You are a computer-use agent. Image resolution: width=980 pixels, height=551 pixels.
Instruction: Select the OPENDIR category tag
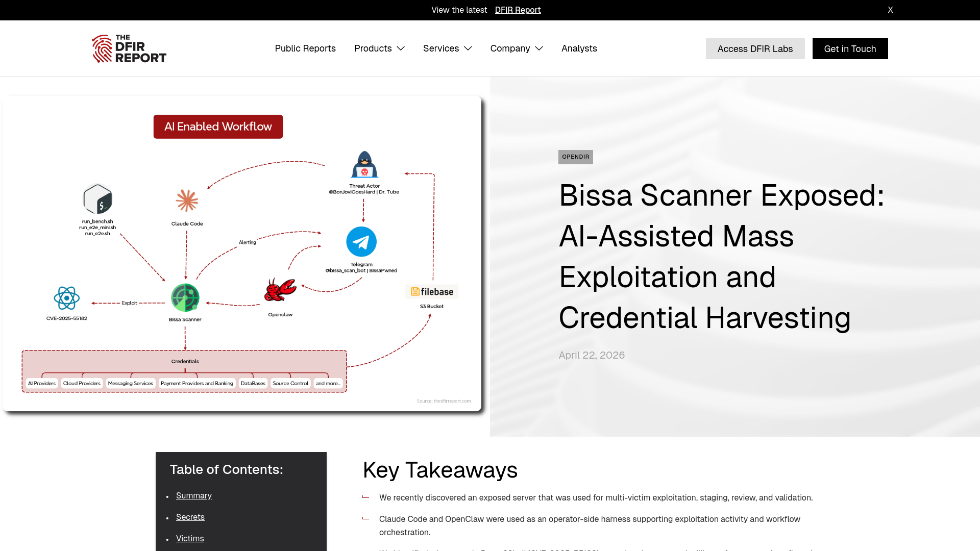576,157
